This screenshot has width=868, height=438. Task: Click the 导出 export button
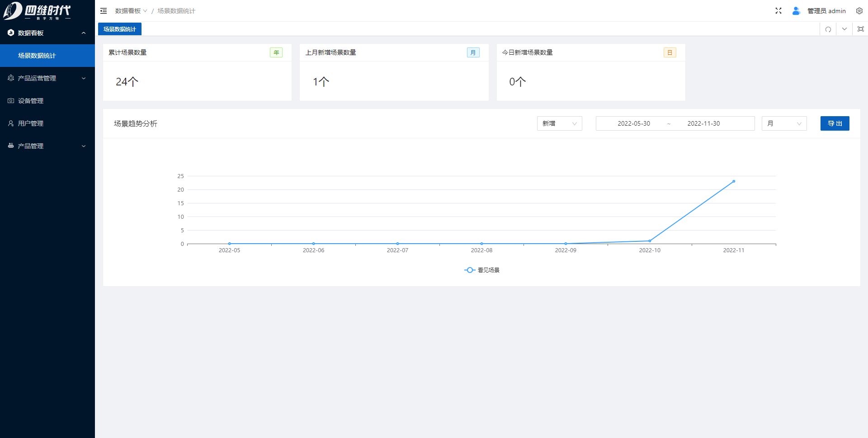(x=835, y=123)
